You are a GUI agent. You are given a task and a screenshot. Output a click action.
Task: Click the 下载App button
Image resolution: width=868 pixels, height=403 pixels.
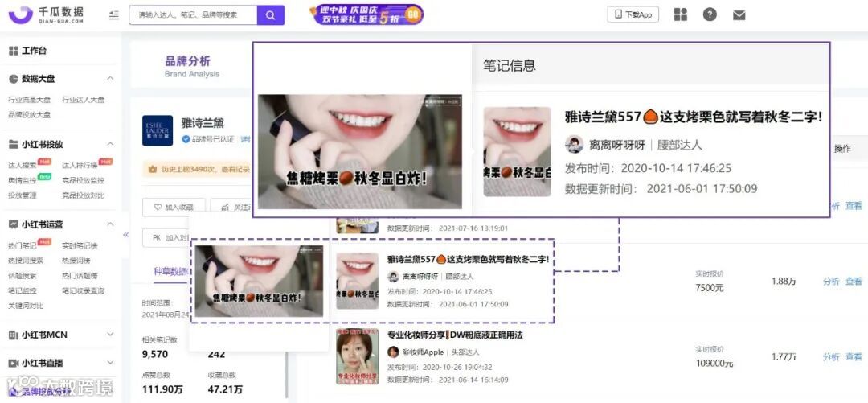[633, 15]
